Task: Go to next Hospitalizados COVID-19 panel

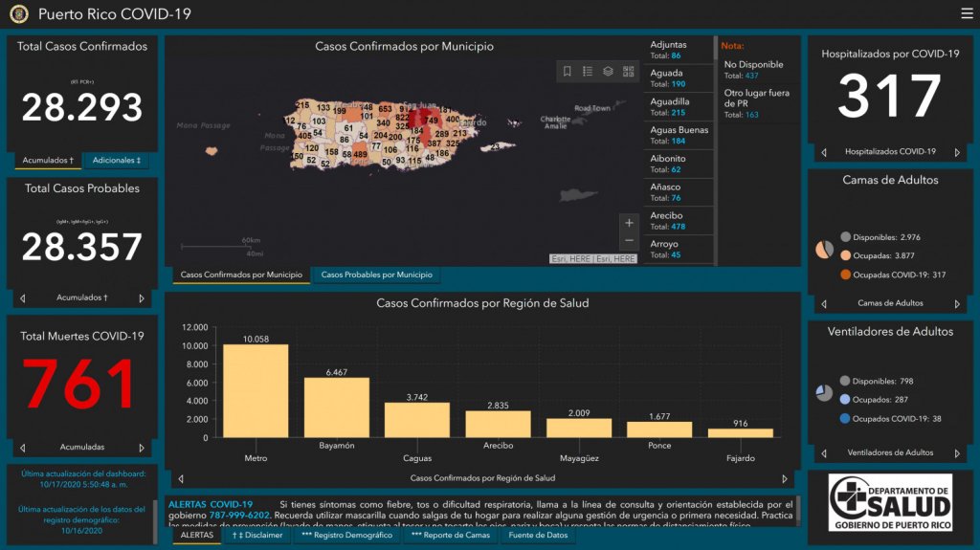Action: (957, 152)
